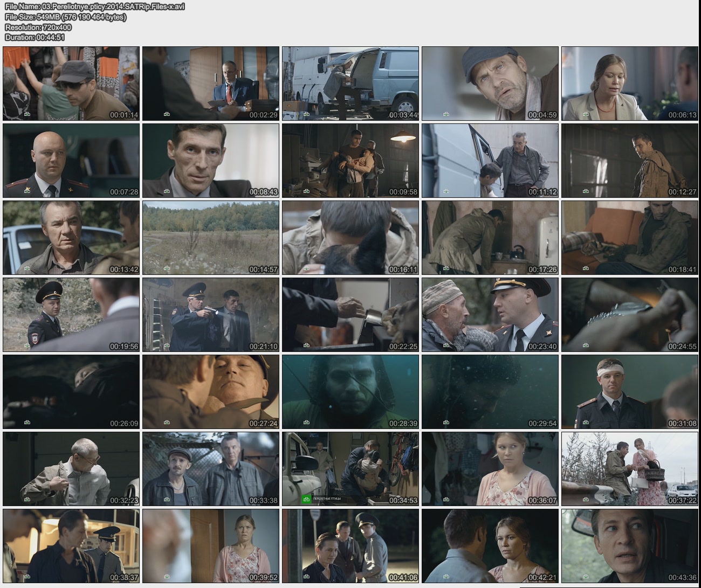Select the office scene thumbnail at 00:02:29
This screenshot has height=588, width=701.
click(211, 84)
